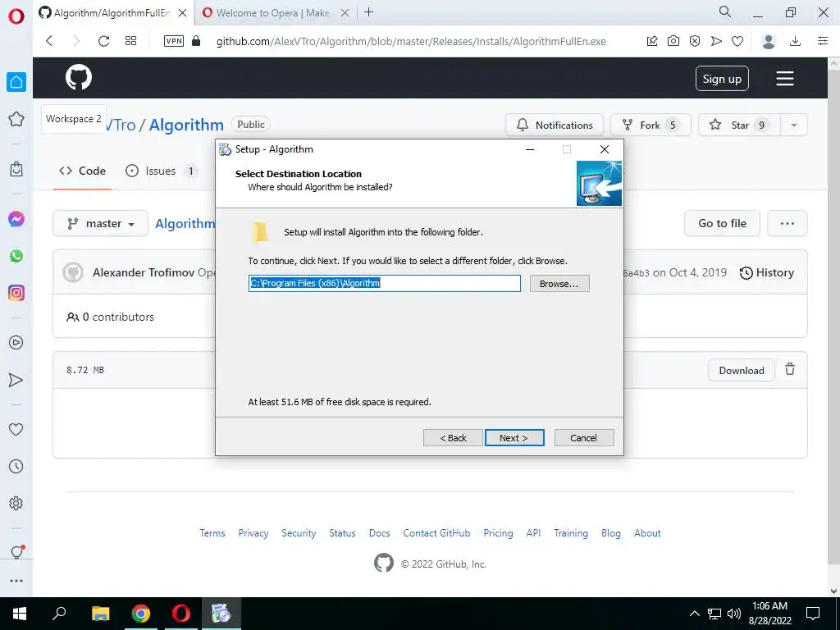840x630 pixels.
Task: Click the destination folder path field
Action: [385, 283]
